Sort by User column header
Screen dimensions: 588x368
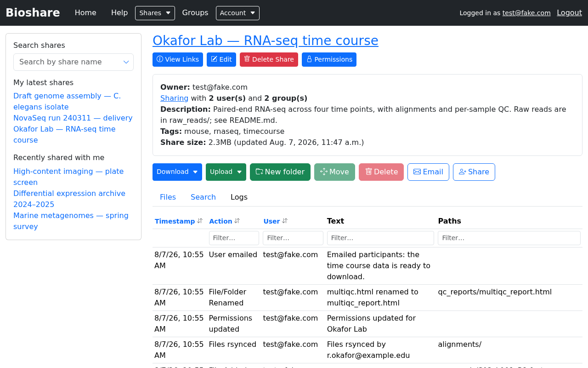[x=271, y=221]
